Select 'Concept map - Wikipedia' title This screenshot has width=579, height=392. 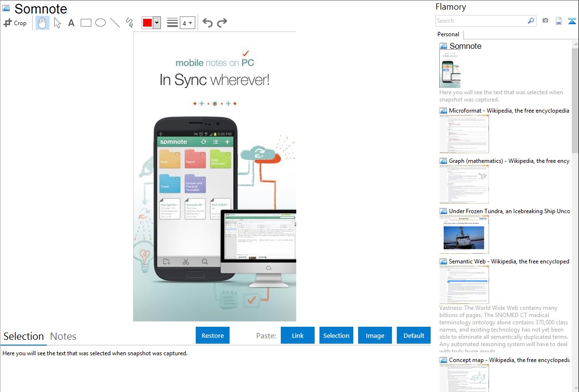pyautogui.click(x=509, y=360)
